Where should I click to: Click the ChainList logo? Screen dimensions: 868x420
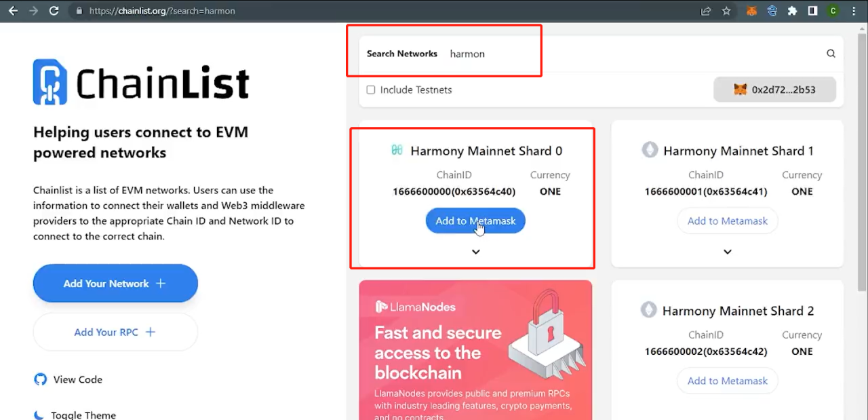[x=141, y=82]
